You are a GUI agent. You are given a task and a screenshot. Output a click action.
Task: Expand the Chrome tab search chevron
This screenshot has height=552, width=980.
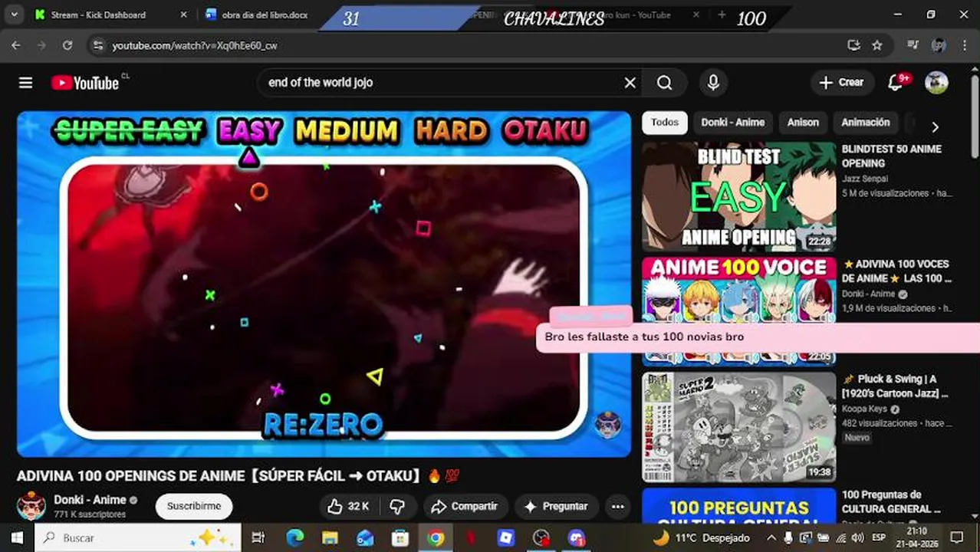15,15
